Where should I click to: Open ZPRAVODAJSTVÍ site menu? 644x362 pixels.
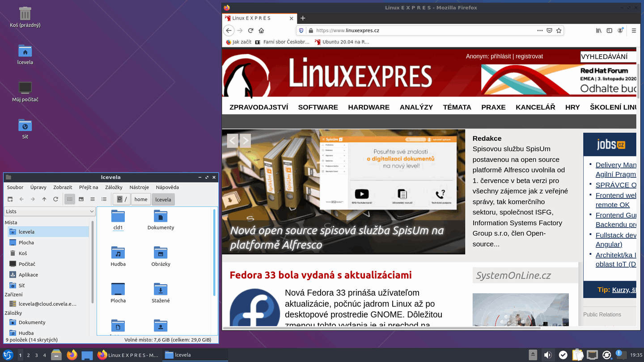pos(258,107)
